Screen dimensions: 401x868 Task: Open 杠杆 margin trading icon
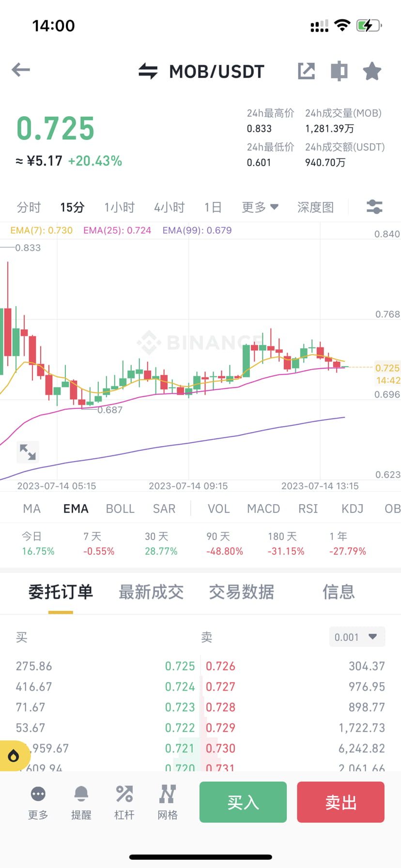point(124,804)
